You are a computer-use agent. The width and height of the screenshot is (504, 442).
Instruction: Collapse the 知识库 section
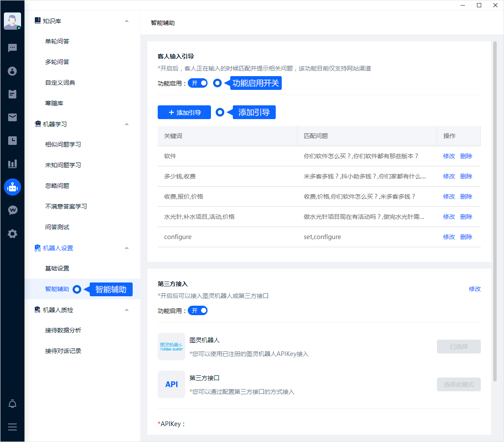coord(126,21)
